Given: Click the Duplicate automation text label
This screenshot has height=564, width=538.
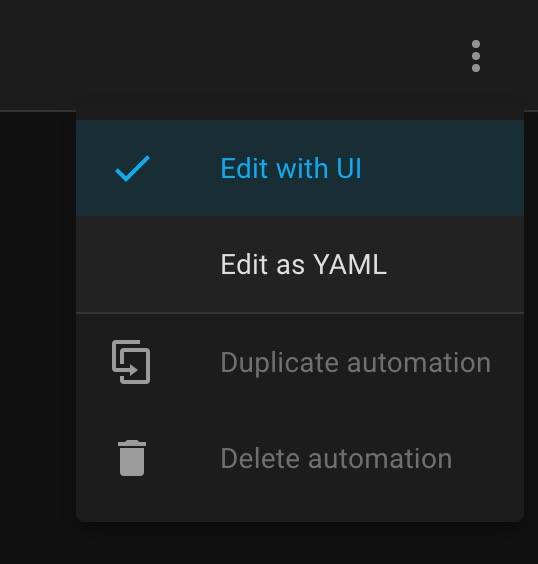Looking at the screenshot, I should [x=355, y=363].
